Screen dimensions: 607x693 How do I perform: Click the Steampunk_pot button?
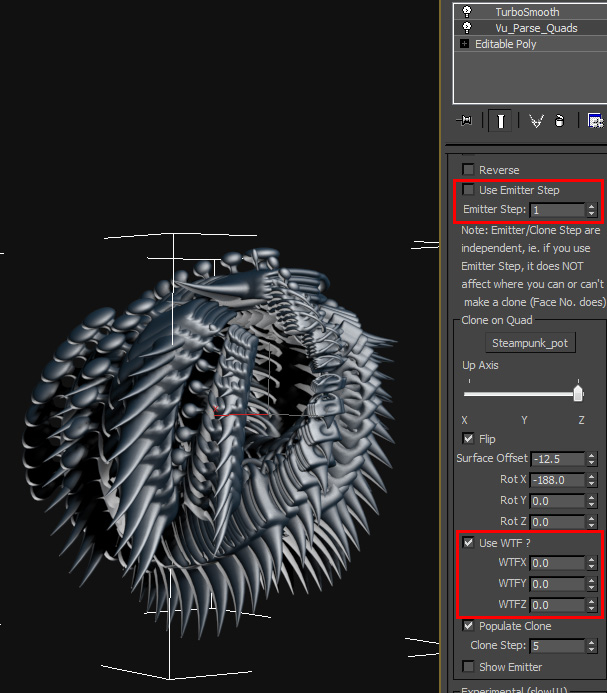(x=530, y=343)
